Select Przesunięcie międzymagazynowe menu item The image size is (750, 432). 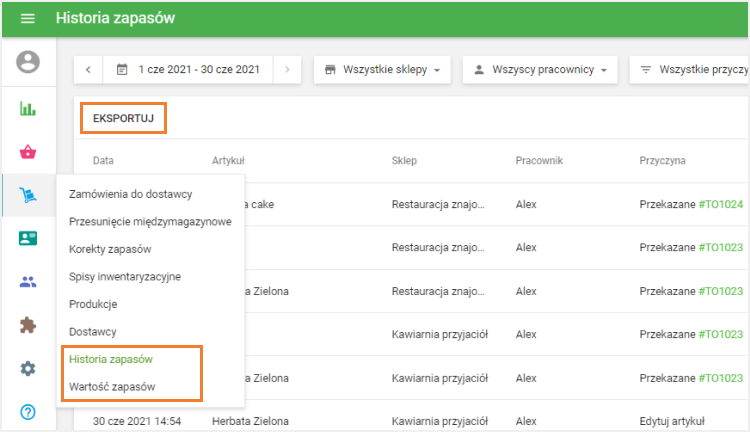click(150, 222)
